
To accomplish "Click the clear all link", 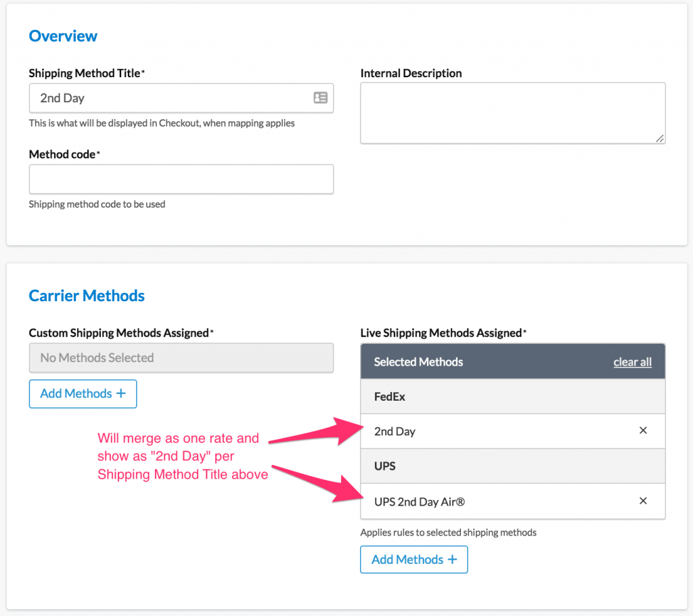I will click(x=632, y=362).
